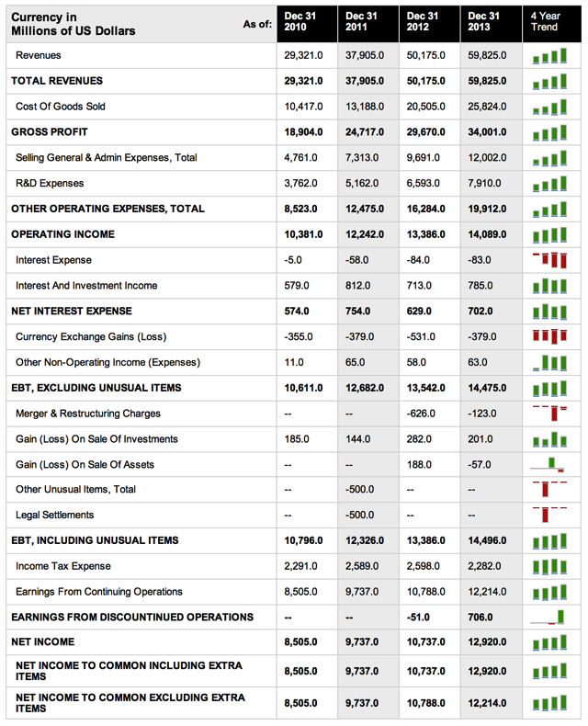Click the As of: label
This screenshot has height=726, width=588.
pos(257,24)
